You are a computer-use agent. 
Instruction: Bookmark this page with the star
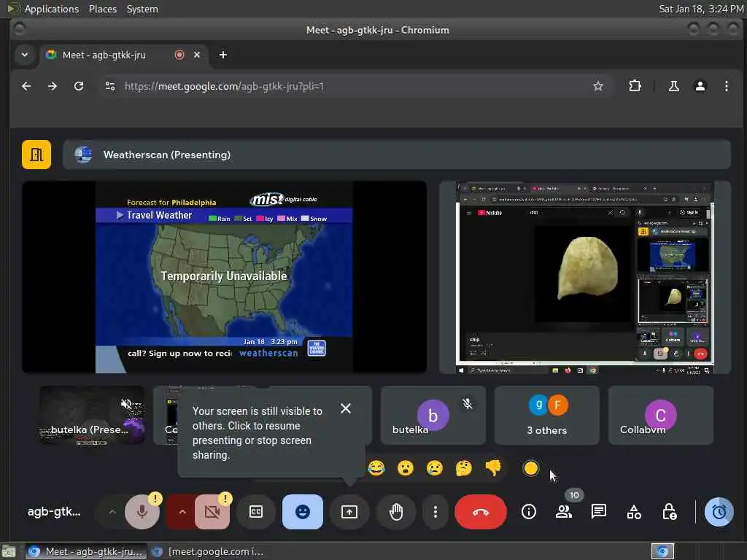click(x=598, y=86)
